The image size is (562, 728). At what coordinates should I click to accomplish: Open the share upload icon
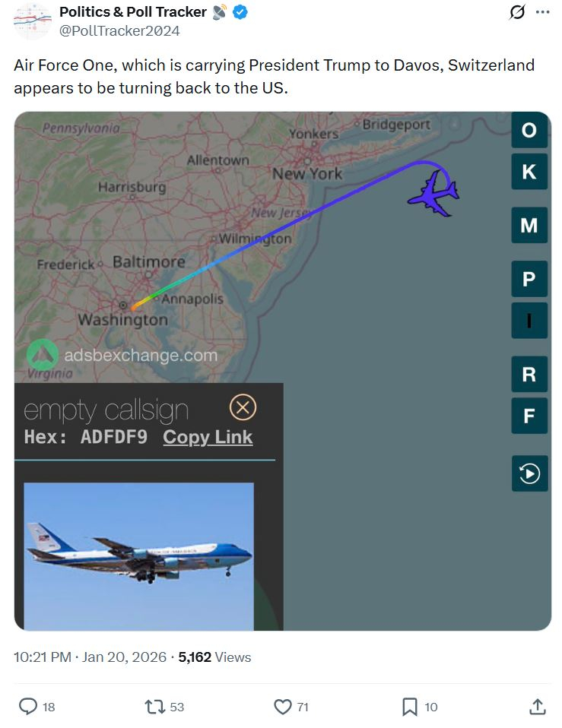click(x=538, y=707)
